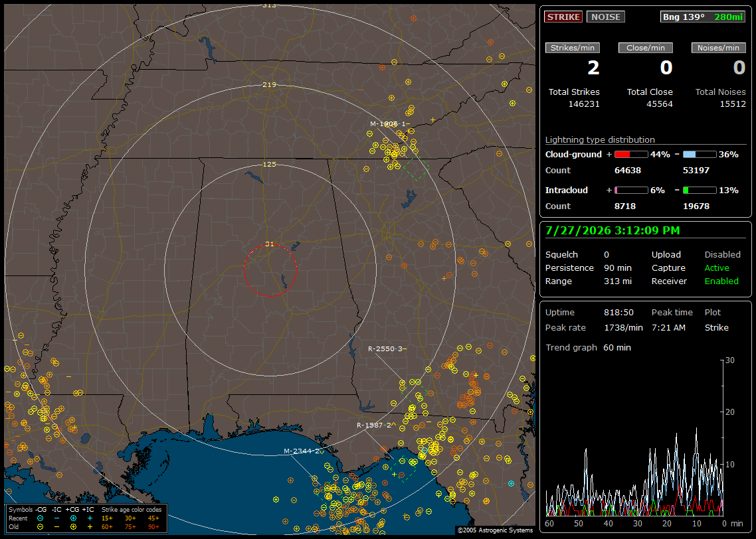The width and height of the screenshot is (756, 539).
Task: Click storm cell label R-2550-3
Action: click(385, 348)
